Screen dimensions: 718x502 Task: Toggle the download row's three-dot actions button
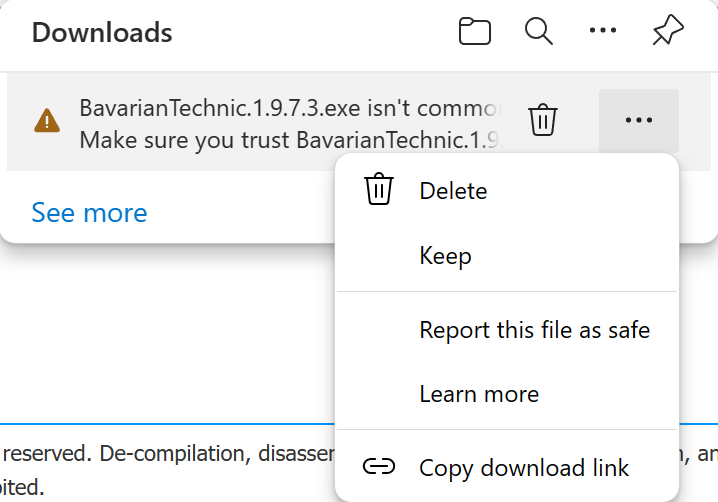click(638, 120)
